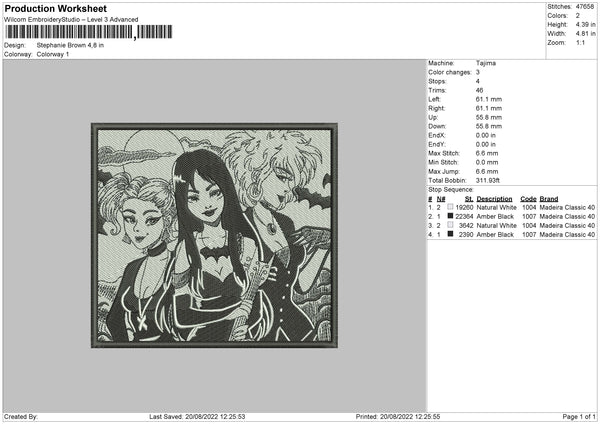
Task: Click the 'Description' column header
Action: coord(494,199)
